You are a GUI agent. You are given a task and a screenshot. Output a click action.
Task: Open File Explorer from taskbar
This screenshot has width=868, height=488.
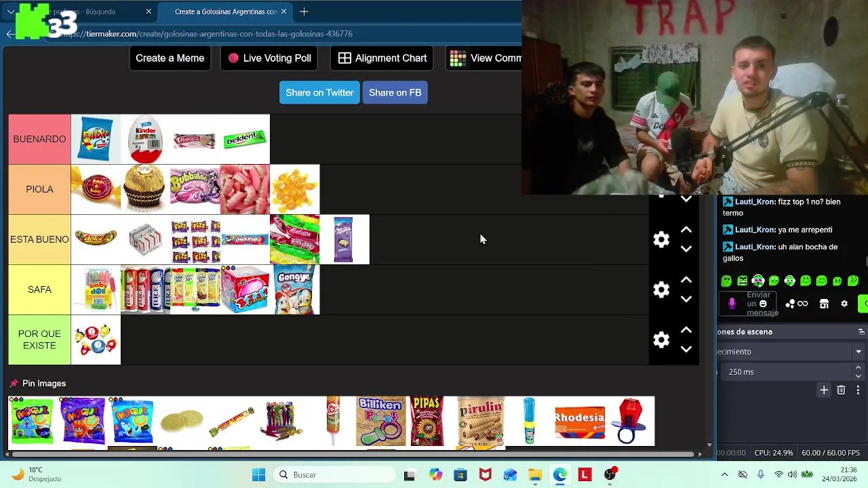pos(535,475)
